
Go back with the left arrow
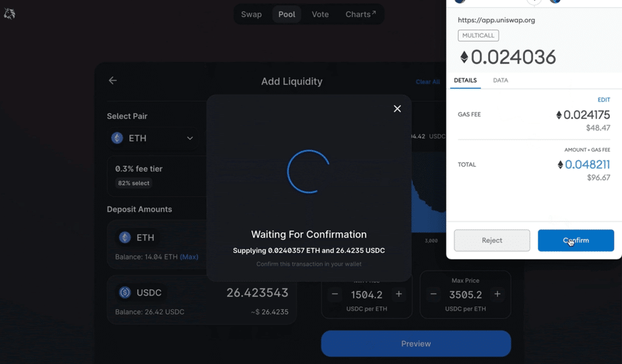pyautogui.click(x=112, y=81)
